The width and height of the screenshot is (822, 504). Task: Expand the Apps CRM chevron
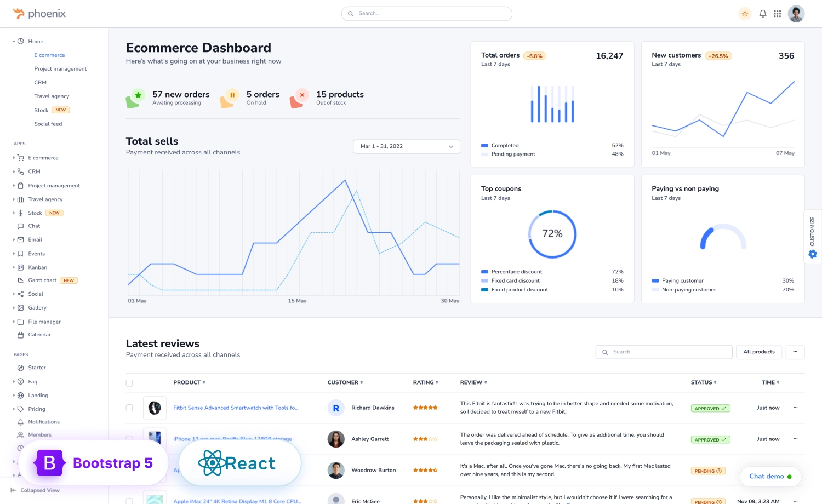[14, 171]
